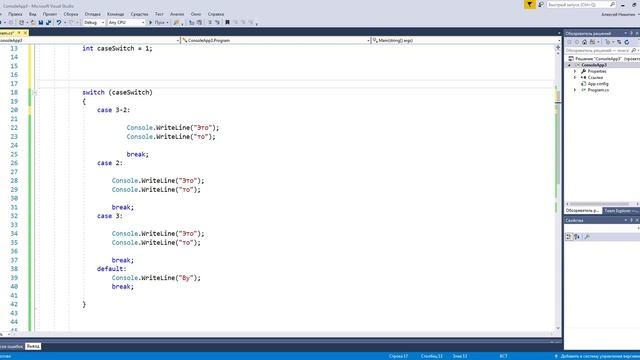Click the uncomment lines icon
Screen dimensions: 640x360
217,22
